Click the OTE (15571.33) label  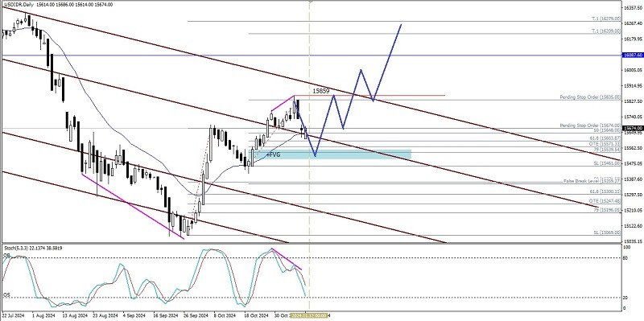[x=605, y=145]
